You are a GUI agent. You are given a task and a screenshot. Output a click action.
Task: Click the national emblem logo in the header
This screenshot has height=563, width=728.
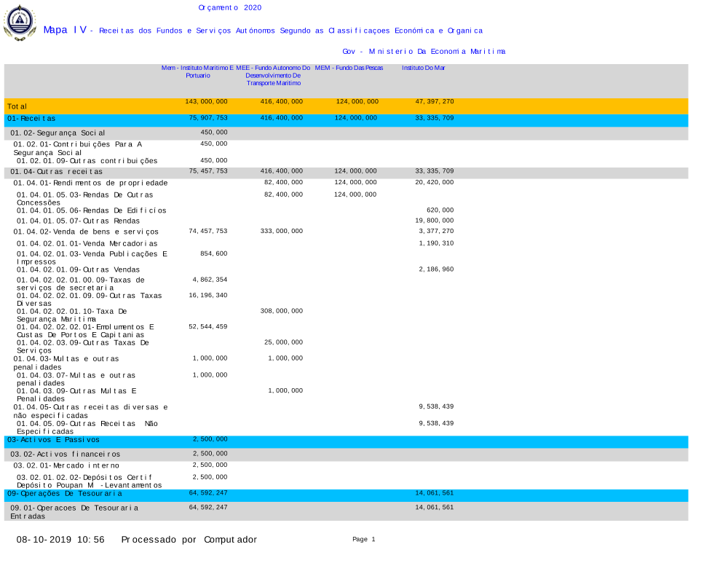[20, 23]
